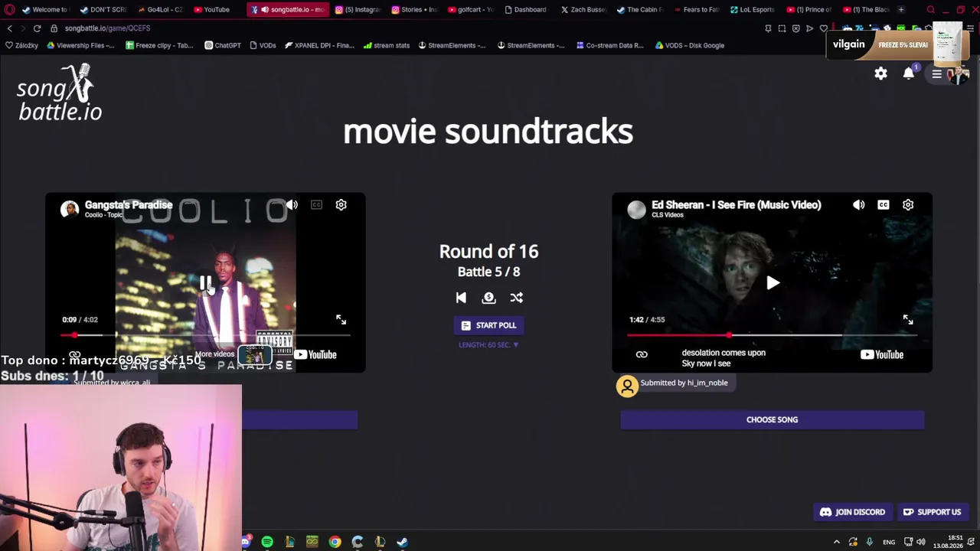Open the taskbar clock and date
The width and height of the screenshot is (980, 551).
948,543
